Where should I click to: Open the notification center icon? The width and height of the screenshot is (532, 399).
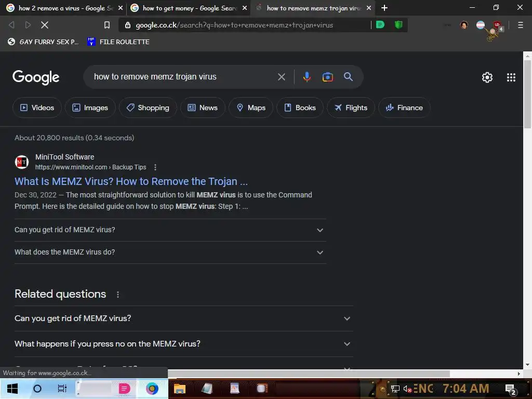[510, 389]
